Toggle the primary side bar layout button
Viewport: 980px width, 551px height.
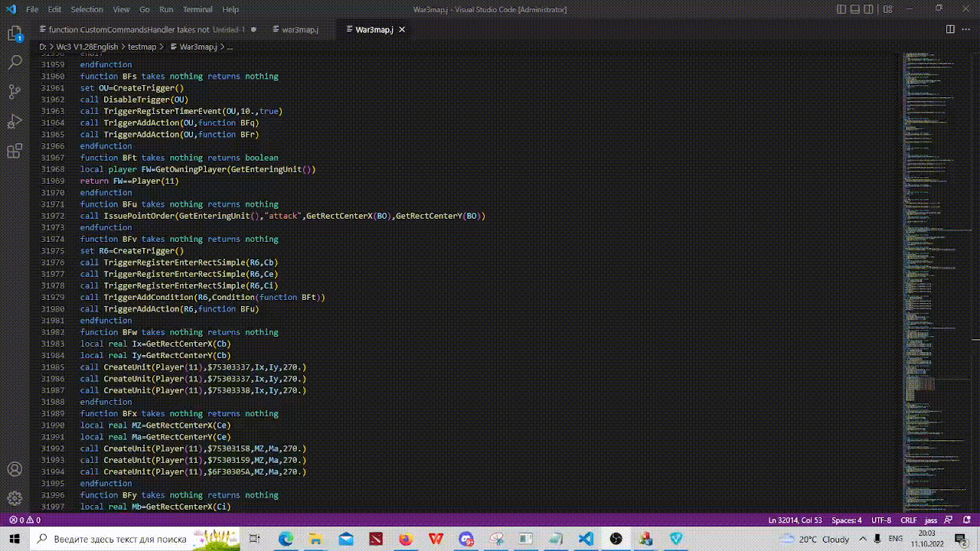coord(841,9)
